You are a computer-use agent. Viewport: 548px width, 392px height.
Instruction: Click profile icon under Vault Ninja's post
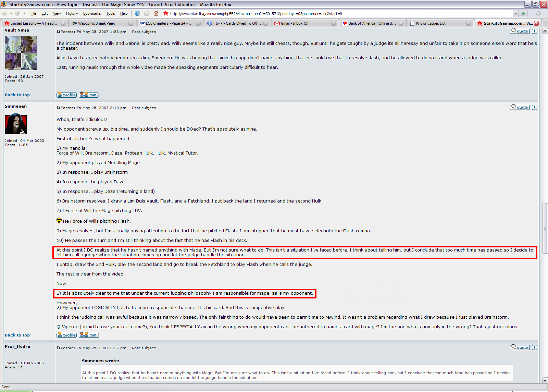point(66,95)
